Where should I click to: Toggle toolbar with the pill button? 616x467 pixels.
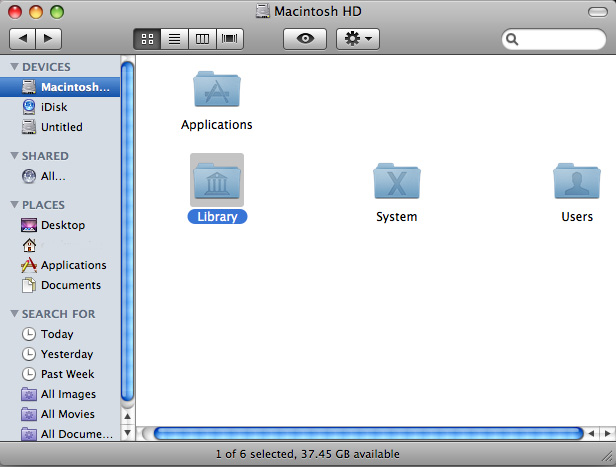pos(598,12)
